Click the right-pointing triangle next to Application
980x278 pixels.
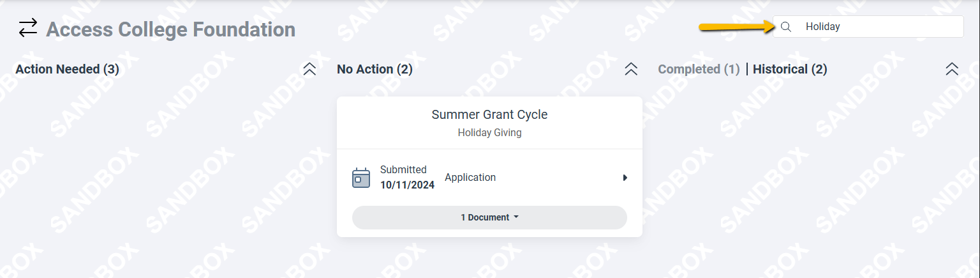(625, 178)
